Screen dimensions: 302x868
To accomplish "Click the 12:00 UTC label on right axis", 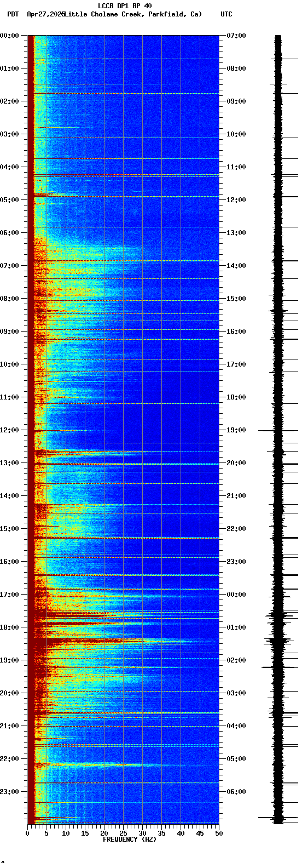I will click(236, 200).
